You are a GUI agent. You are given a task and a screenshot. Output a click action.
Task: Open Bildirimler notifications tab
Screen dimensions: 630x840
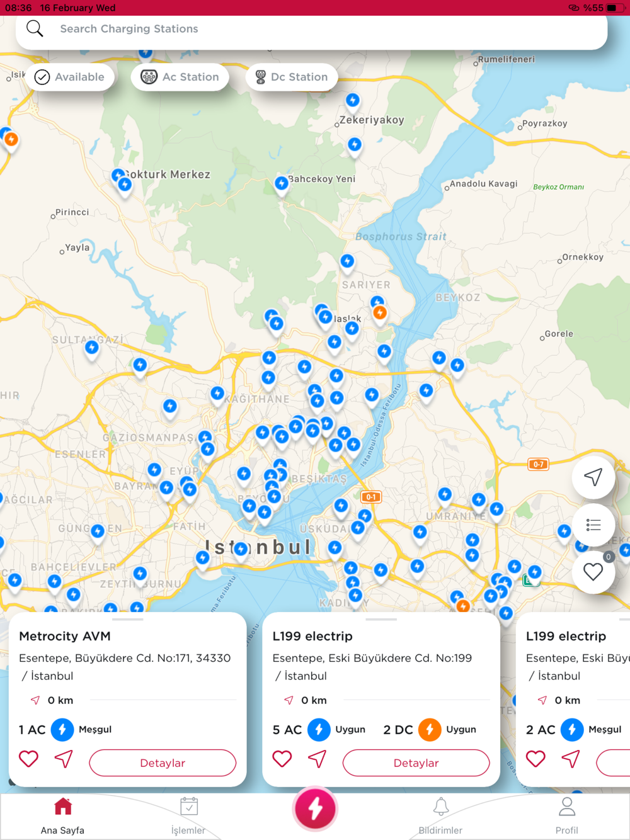point(440,817)
